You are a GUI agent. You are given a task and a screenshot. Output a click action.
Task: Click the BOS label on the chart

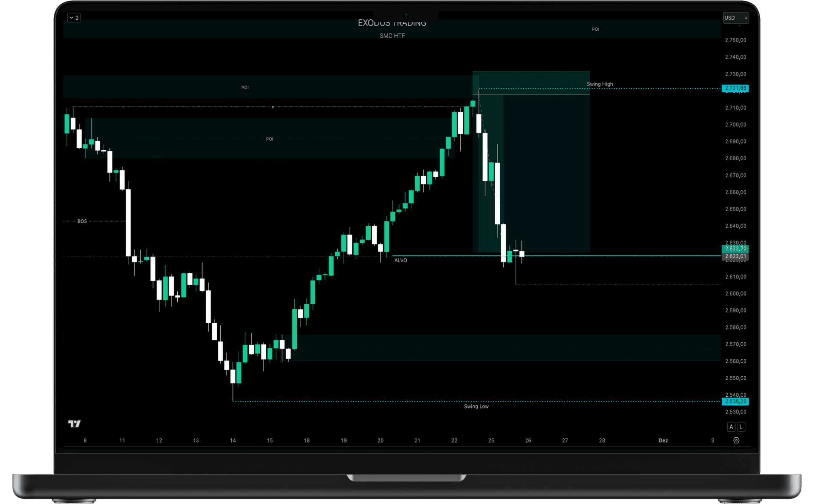82,221
